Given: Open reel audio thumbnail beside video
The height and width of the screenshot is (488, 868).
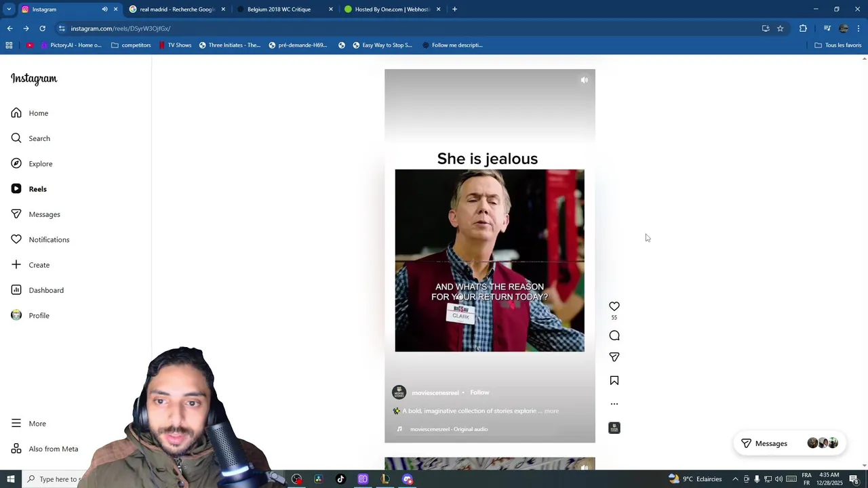Looking at the screenshot, I should point(614,428).
